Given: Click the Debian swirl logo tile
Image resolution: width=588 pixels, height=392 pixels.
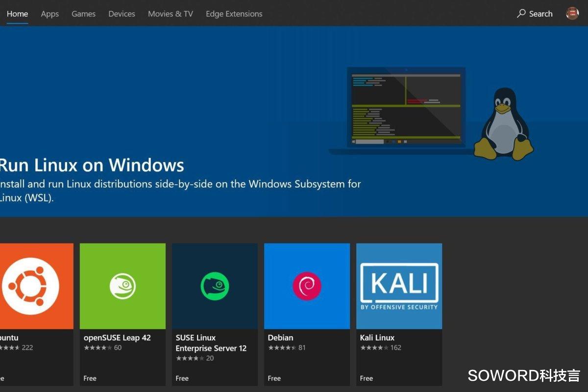Looking at the screenshot, I should point(307,286).
